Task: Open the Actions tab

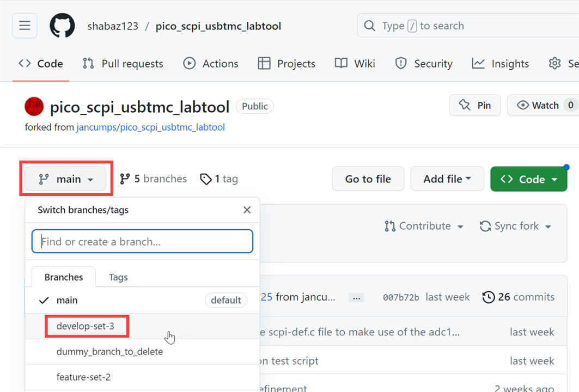Action: tap(211, 64)
